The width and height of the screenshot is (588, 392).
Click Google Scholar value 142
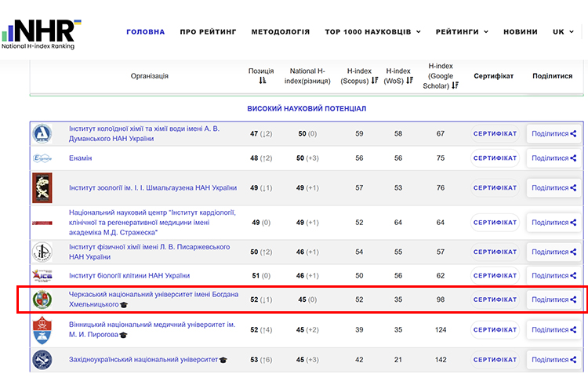pos(441,360)
